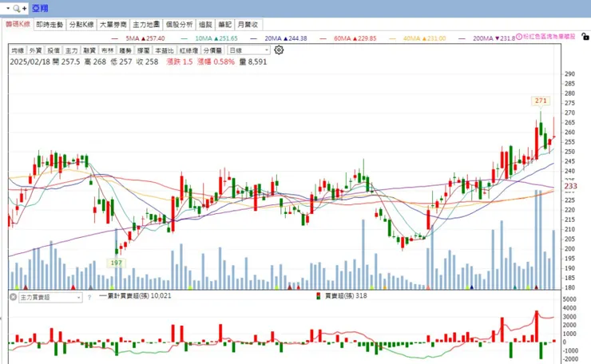
Task: Go to the 主力地圖 tab
Action: point(146,25)
